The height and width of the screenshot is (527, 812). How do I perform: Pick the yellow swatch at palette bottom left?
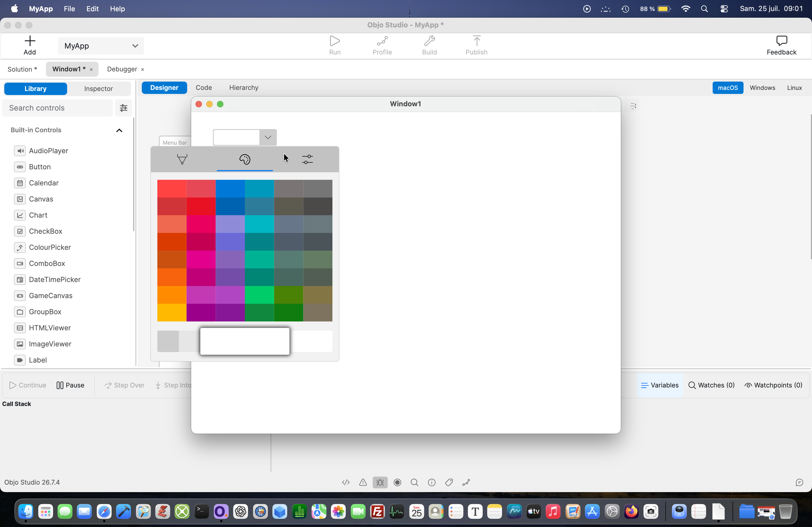(172, 313)
